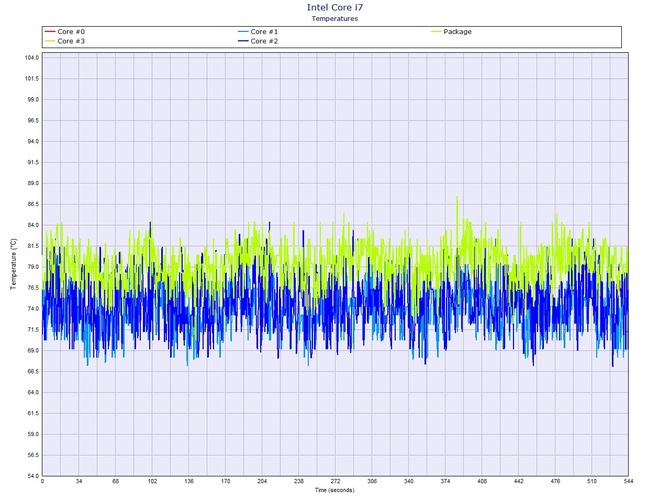Click the green Package legend line
The width and height of the screenshot is (670, 502).
pos(436,32)
